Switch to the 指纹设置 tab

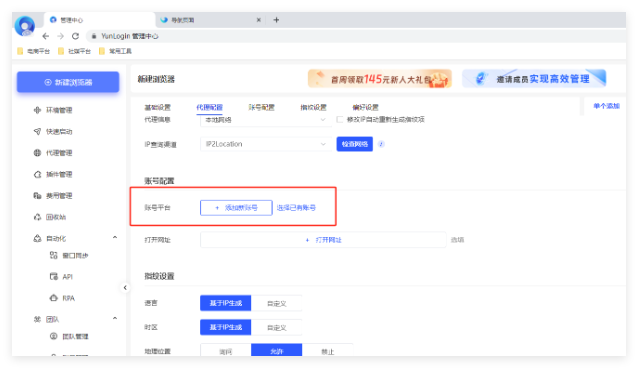tap(313, 107)
